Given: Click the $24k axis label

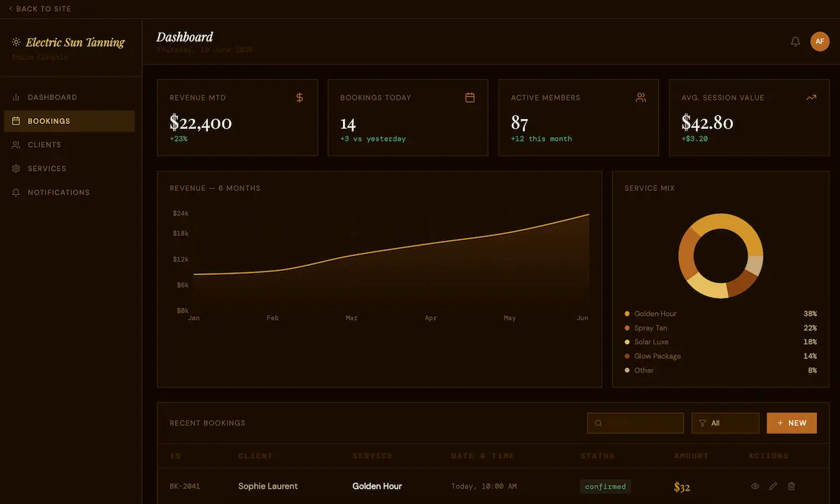Looking at the screenshot, I should click(181, 213).
